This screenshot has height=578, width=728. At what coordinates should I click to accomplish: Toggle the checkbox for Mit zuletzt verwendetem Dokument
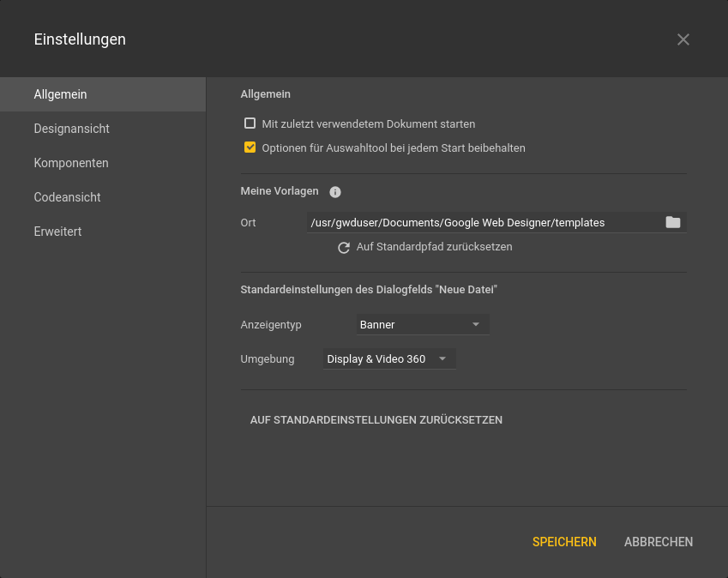coord(250,123)
